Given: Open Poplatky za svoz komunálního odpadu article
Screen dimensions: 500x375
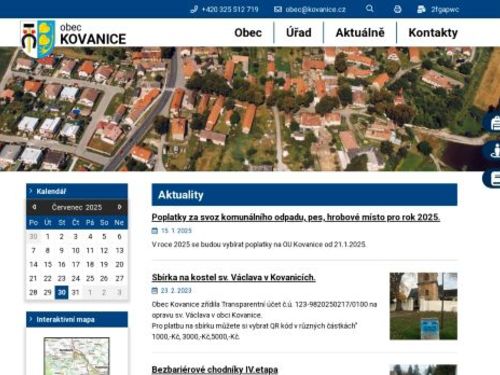Looking at the screenshot, I should (296, 217).
